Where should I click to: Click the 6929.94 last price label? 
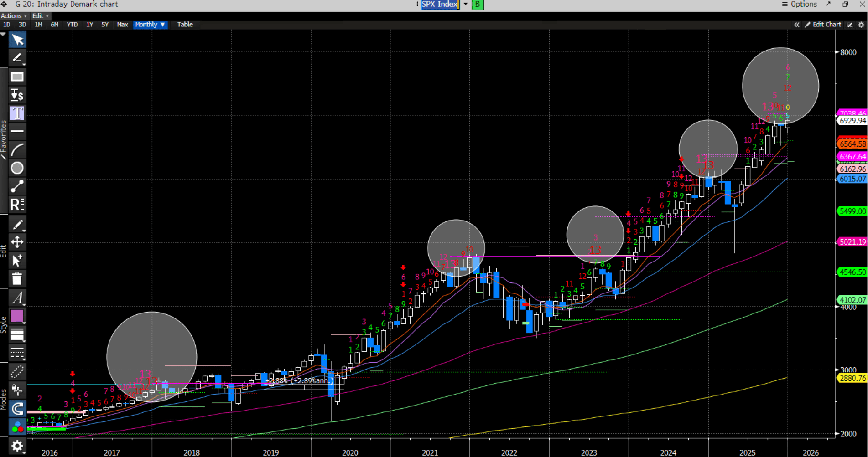[852, 121]
